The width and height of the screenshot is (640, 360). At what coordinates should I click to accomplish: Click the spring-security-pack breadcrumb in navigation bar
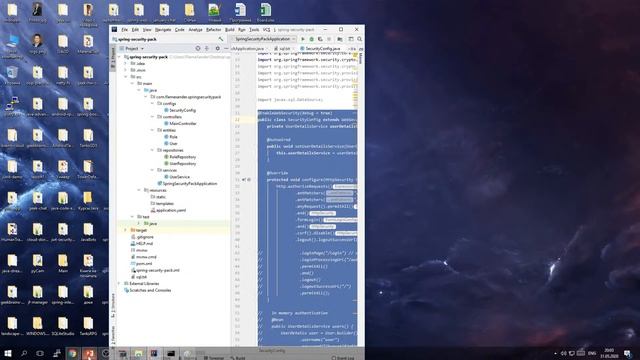click(x=135, y=39)
